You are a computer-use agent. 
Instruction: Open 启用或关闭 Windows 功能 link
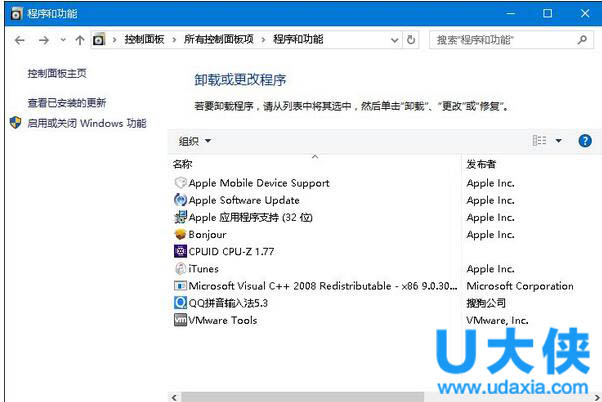(x=86, y=123)
